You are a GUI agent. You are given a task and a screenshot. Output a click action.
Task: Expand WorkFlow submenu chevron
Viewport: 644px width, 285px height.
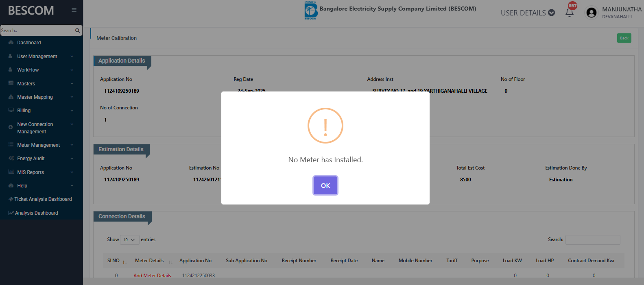(x=72, y=70)
